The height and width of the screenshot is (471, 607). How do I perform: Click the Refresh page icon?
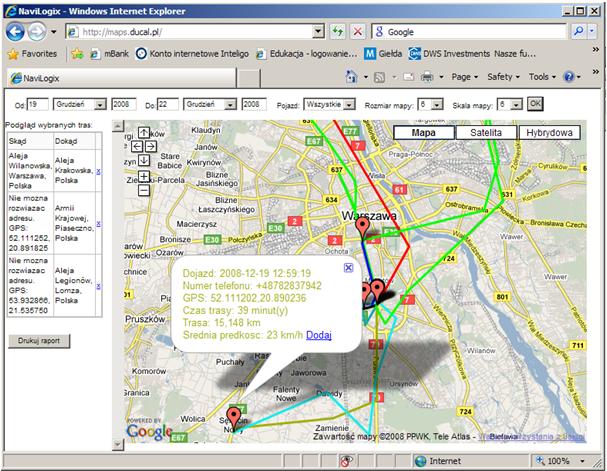(x=338, y=32)
